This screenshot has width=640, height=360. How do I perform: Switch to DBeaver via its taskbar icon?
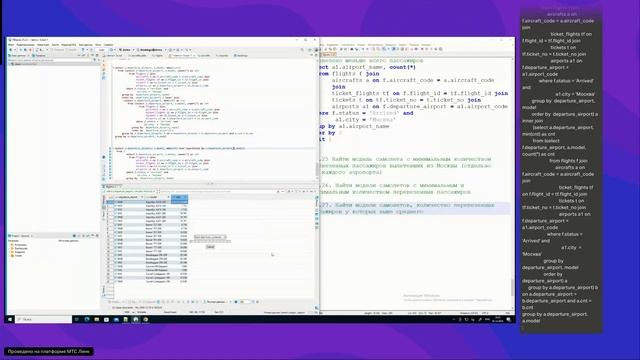click(136, 320)
